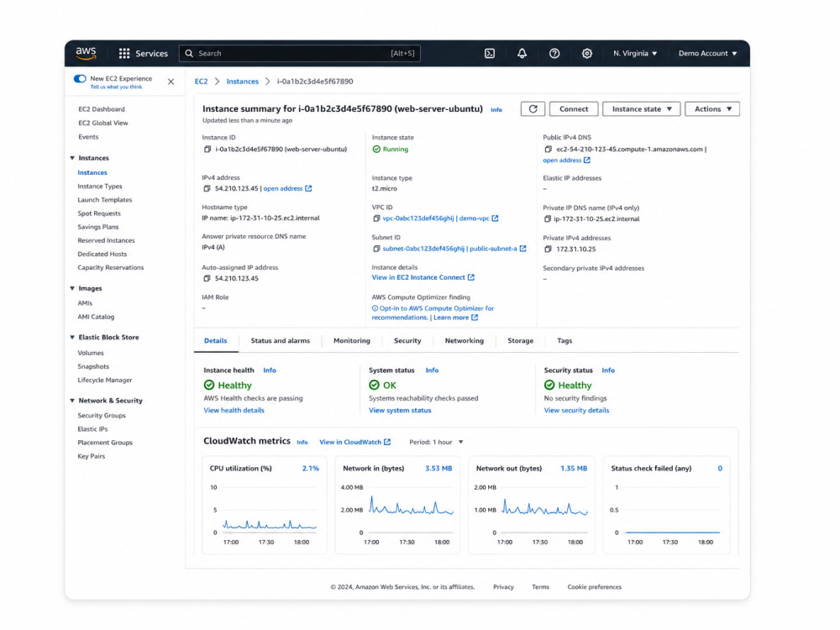Screen dimensions: 840x630
Task: Click external link icon next to demo-vpc
Action: coord(495,218)
